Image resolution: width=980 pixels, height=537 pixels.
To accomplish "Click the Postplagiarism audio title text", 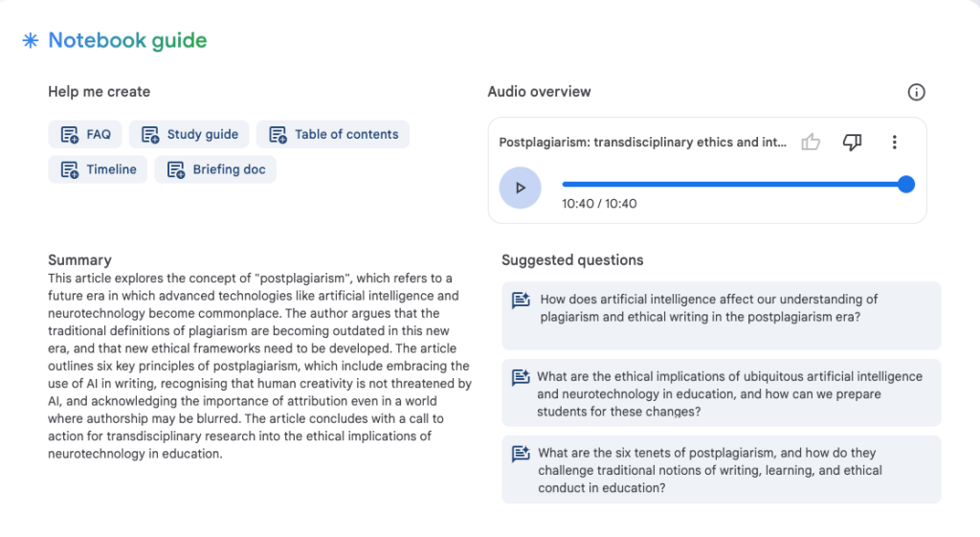I will [x=642, y=143].
